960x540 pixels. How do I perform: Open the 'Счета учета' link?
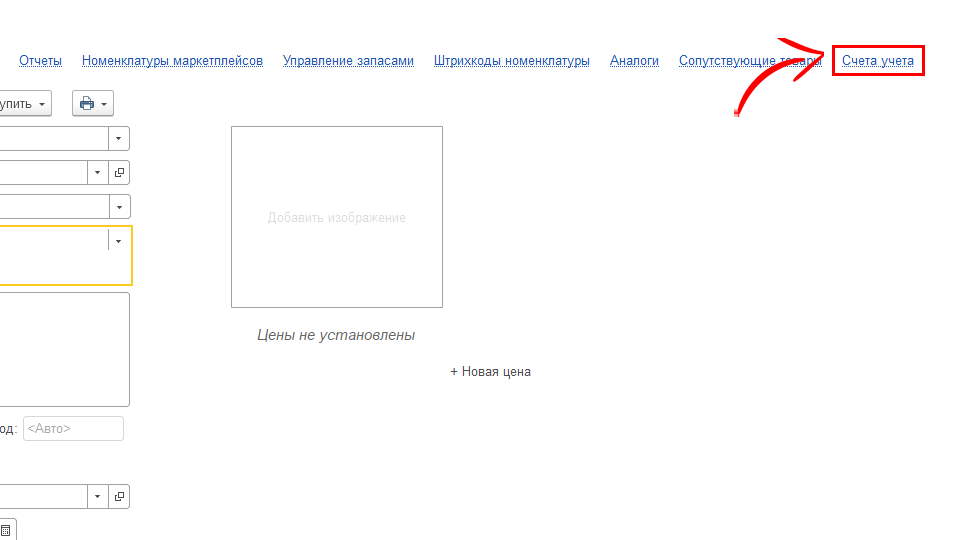877,61
